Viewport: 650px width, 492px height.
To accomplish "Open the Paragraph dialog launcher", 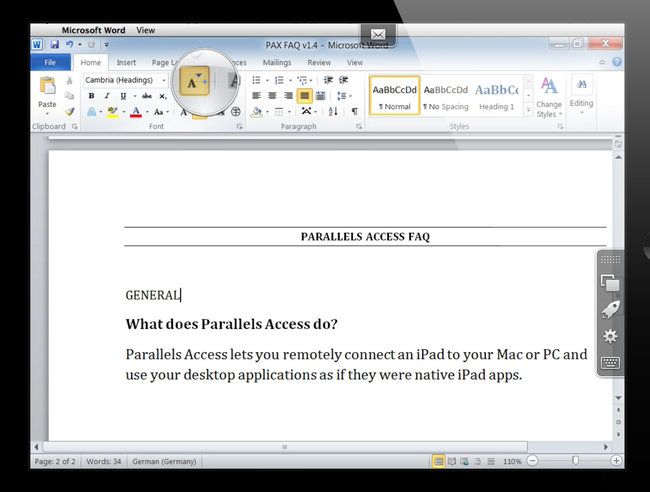I will pyautogui.click(x=359, y=127).
